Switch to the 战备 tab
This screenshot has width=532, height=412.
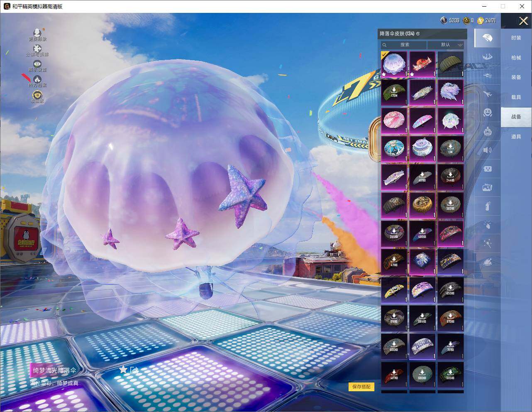[516, 117]
